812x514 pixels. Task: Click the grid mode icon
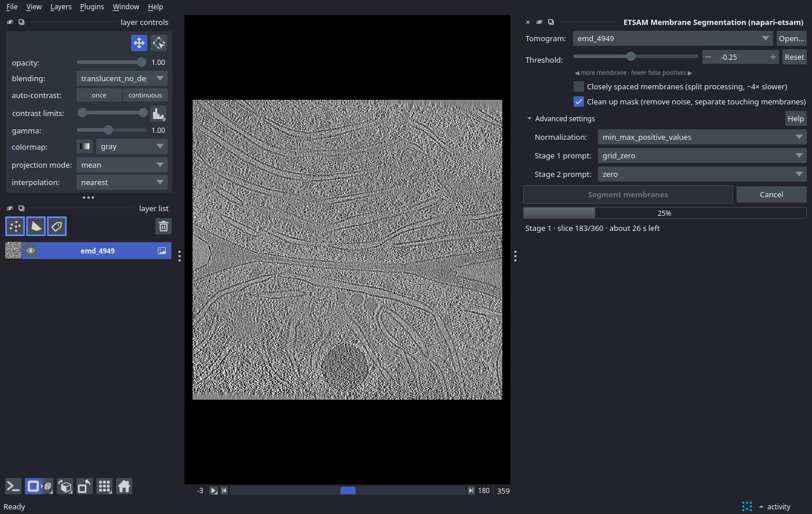click(104, 486)
